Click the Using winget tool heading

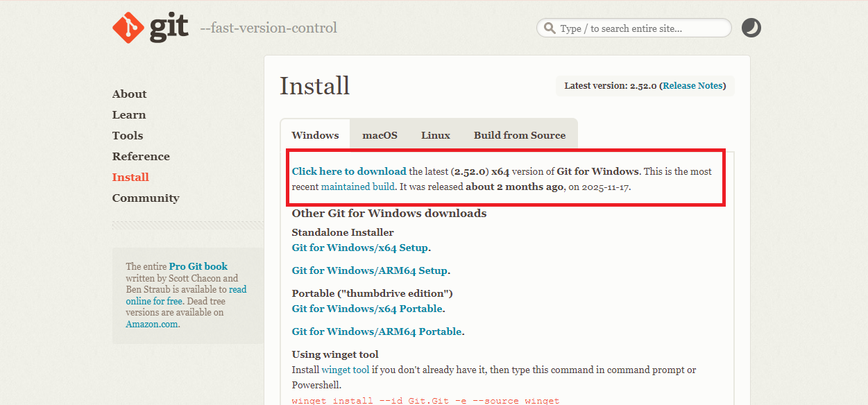(x=335, y=354)
